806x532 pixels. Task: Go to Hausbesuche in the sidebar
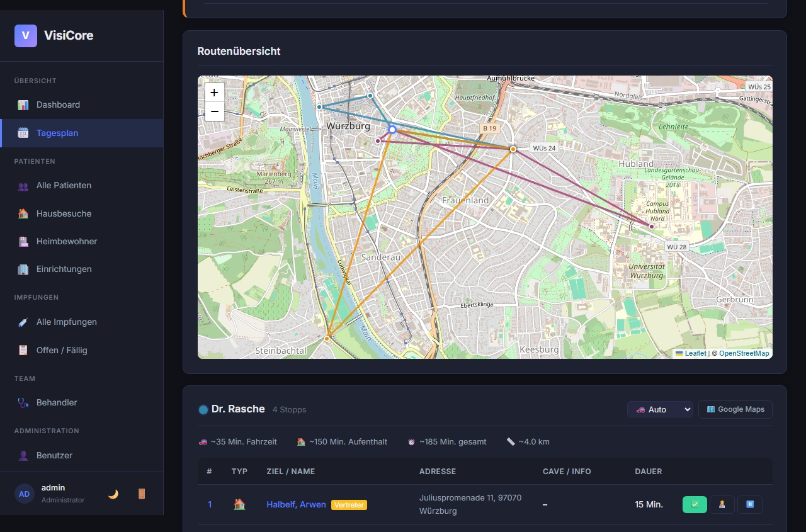64,213
